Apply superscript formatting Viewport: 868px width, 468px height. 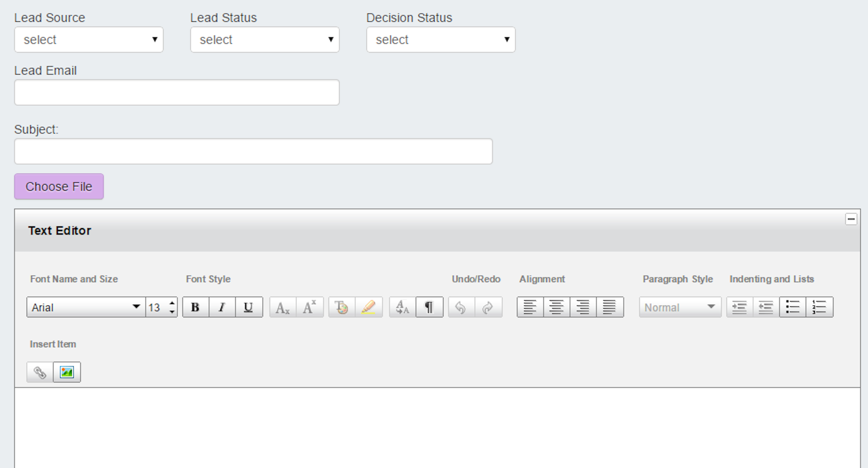click(309, 307)
